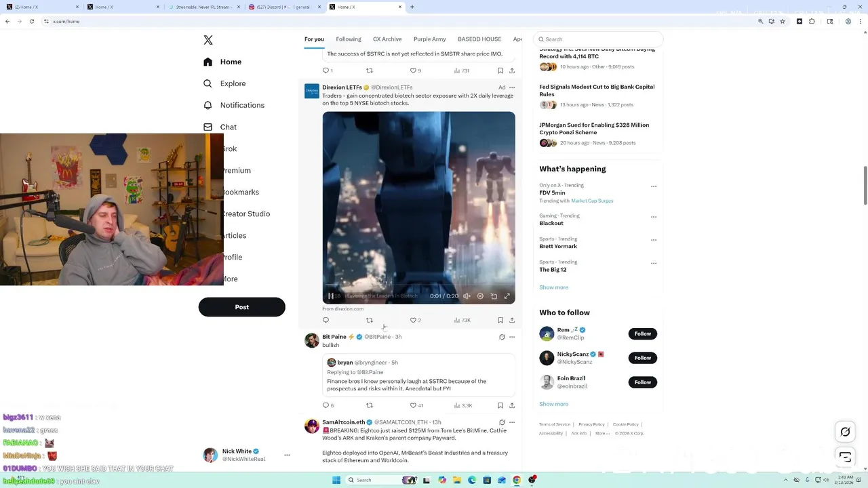Screen dimensions: 868x488
Task: Open Profile in sidebar
Action: 233,257
